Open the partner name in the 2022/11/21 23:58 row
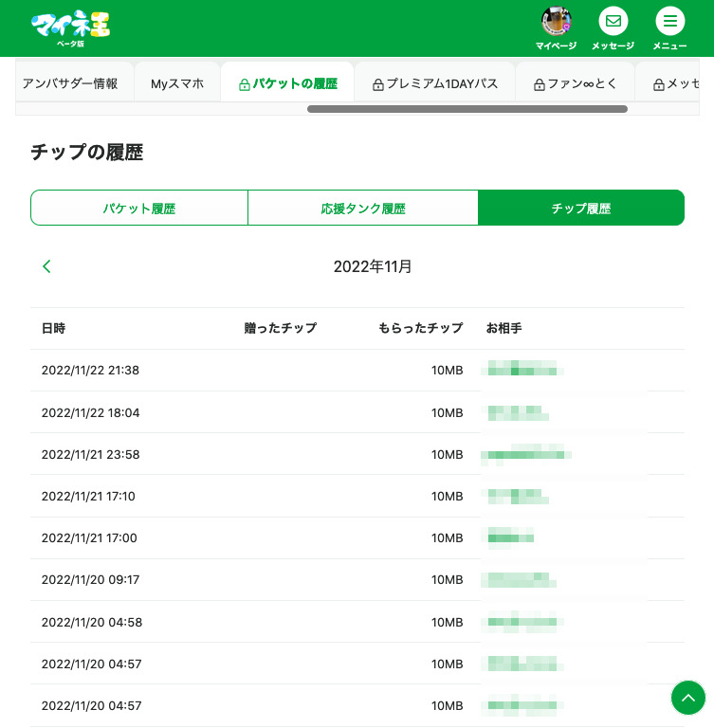This screenshot has width=714, height=728. tap(526, 455)
